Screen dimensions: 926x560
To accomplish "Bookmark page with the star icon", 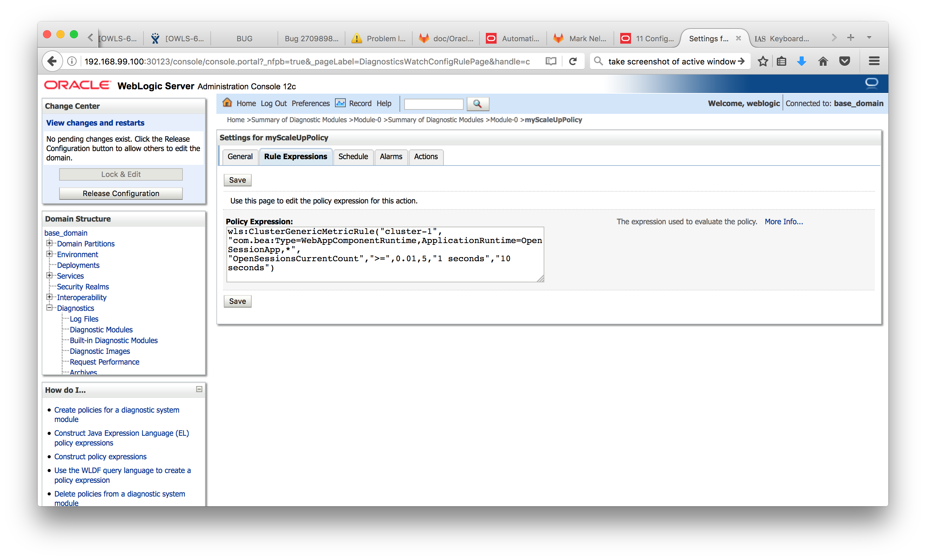I will point(762,61).
